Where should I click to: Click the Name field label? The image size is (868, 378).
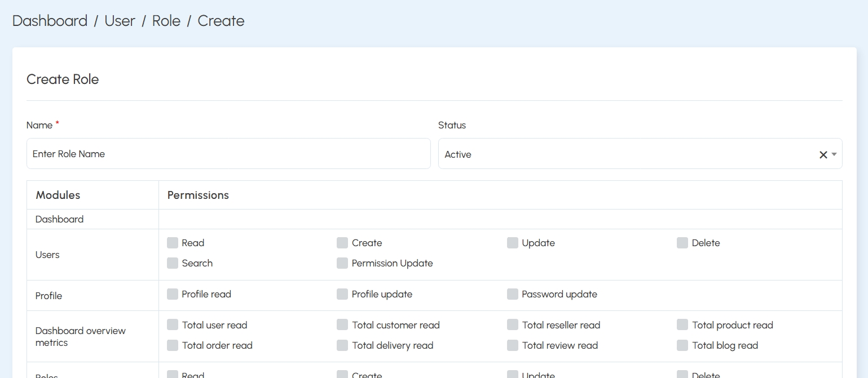(39, 125)
